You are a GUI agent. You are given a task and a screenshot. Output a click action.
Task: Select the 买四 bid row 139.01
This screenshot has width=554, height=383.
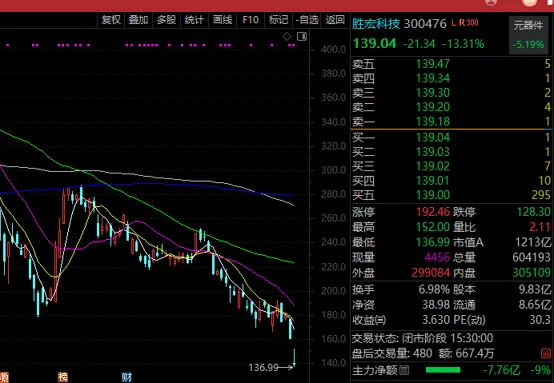pyautogui.click(x=452, y=181)
